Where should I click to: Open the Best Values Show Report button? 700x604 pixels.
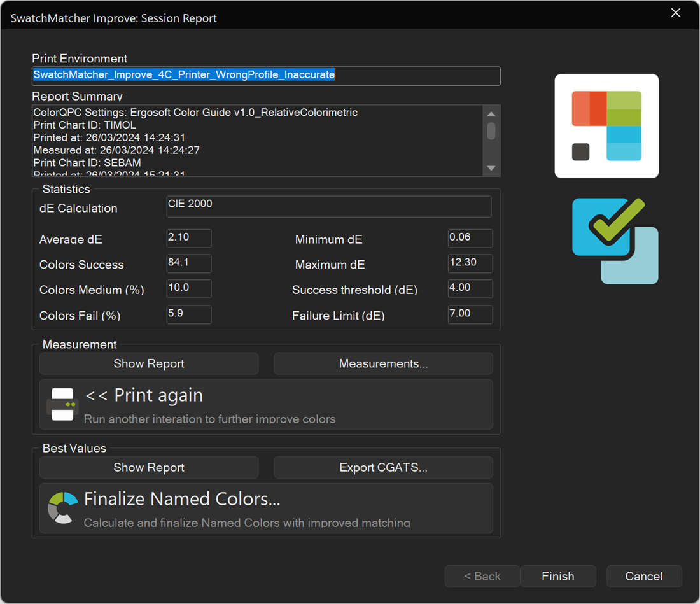tap(149, 467)
